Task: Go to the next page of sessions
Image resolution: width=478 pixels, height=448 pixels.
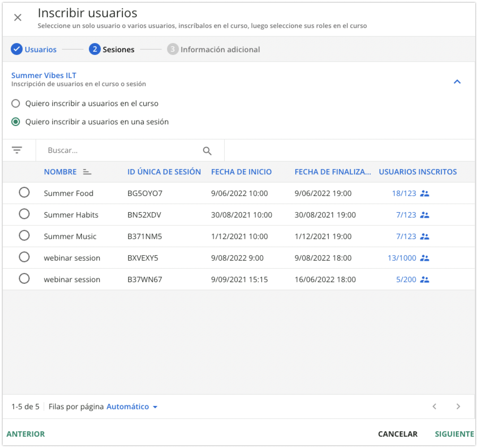Action: [x=458, y=407]
